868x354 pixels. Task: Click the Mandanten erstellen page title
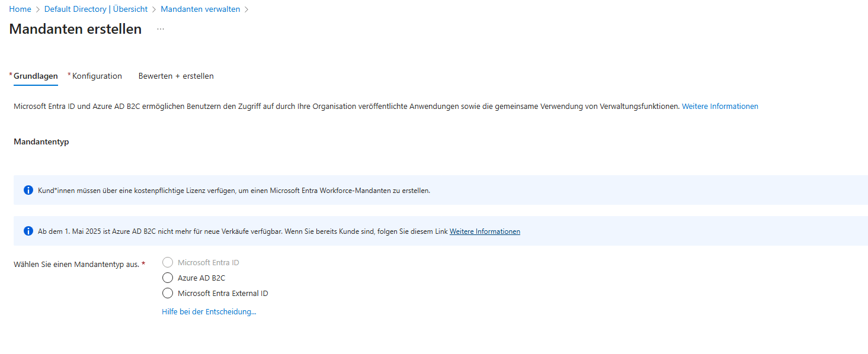(x=75, y=29)
